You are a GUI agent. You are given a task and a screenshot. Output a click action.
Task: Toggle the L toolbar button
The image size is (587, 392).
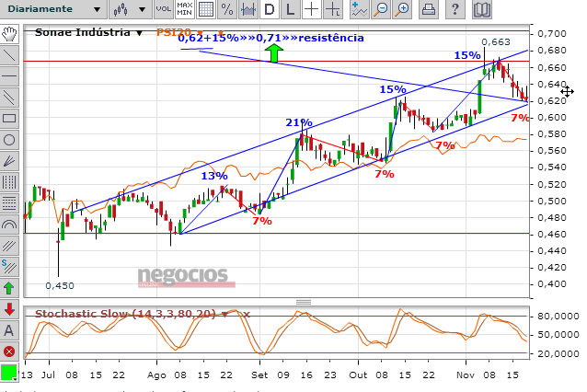pos(290,9)
